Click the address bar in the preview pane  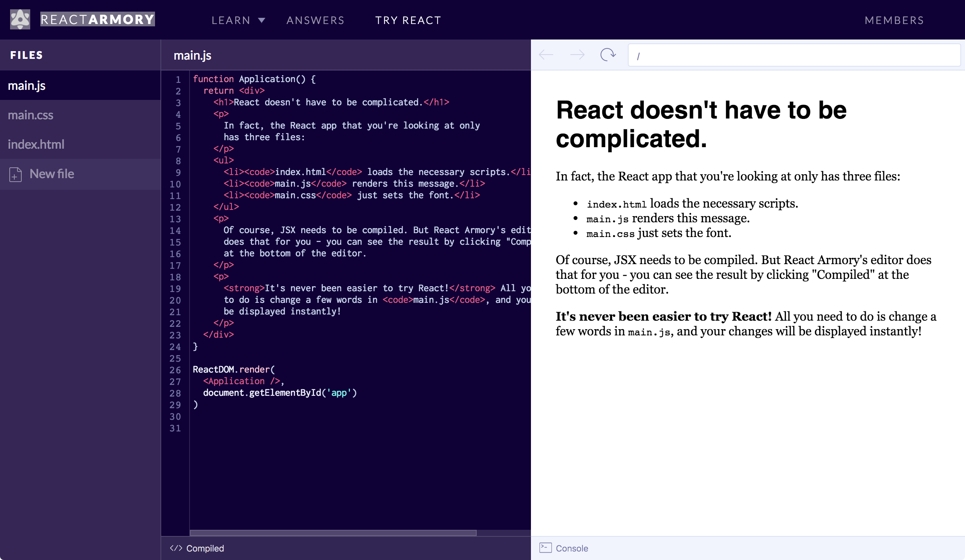tap(794, 55)
